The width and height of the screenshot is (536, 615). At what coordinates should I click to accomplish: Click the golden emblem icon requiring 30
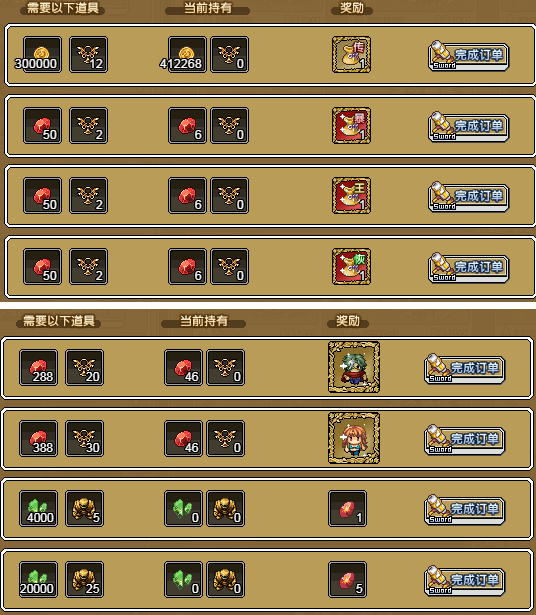(85, 439)
